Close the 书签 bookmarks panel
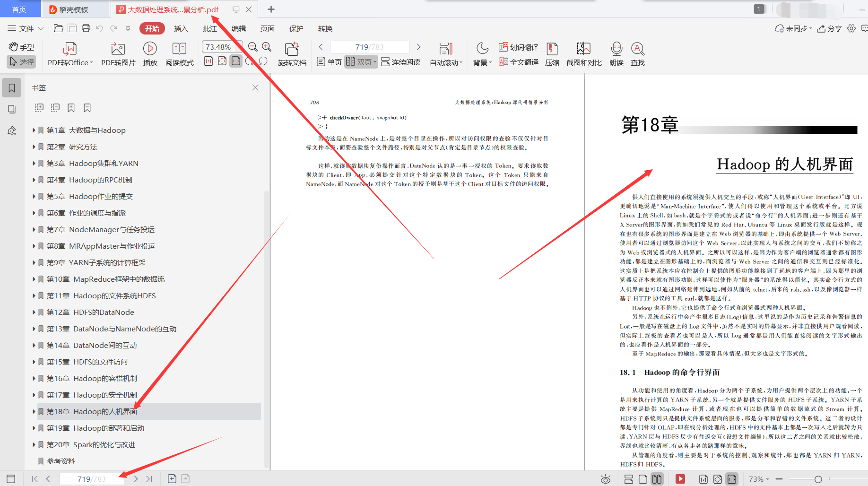 pos(255,87)
